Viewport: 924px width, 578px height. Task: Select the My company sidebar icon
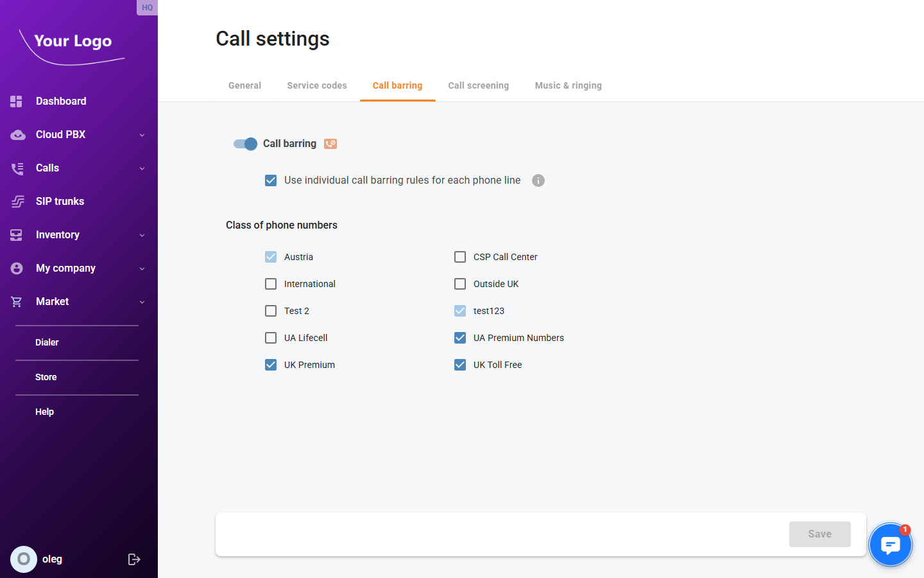17,268
